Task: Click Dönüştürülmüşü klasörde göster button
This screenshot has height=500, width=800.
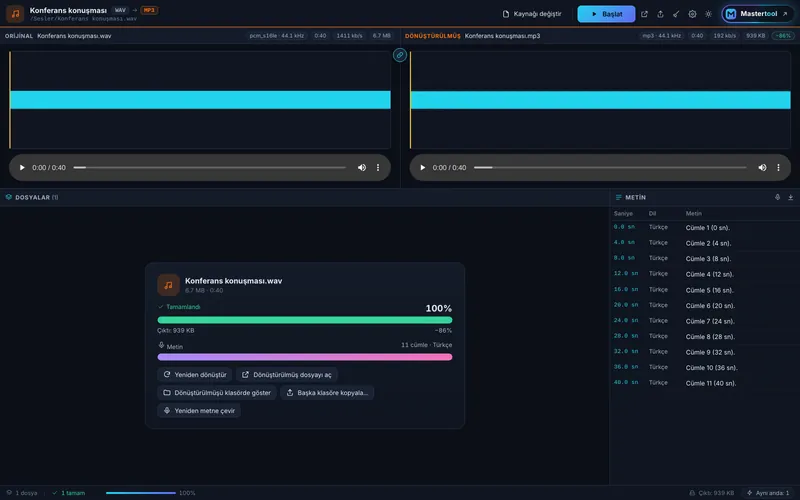Action: point(217,392)
